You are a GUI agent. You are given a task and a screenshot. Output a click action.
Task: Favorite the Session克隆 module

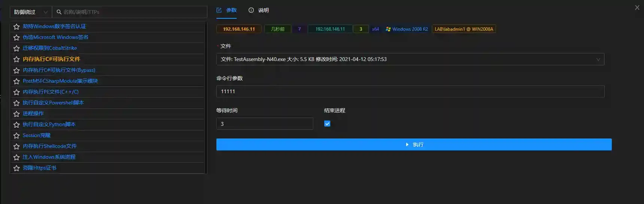coord(16,136)
